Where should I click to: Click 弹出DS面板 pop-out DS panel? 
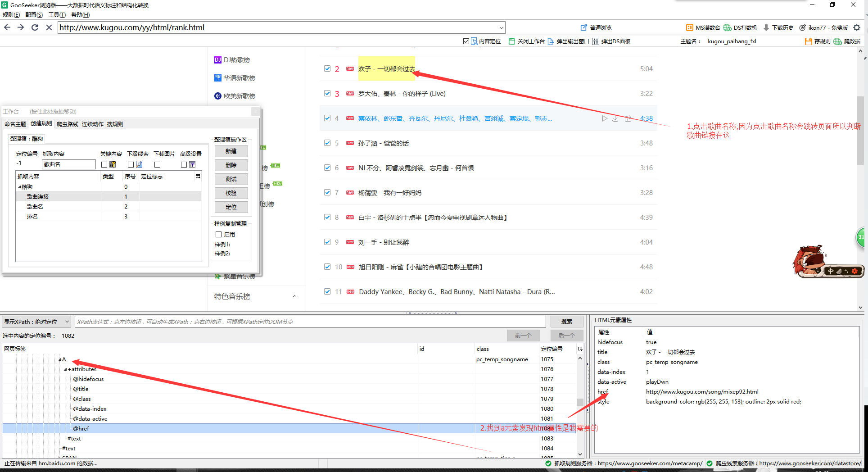(x=611, y=41)
